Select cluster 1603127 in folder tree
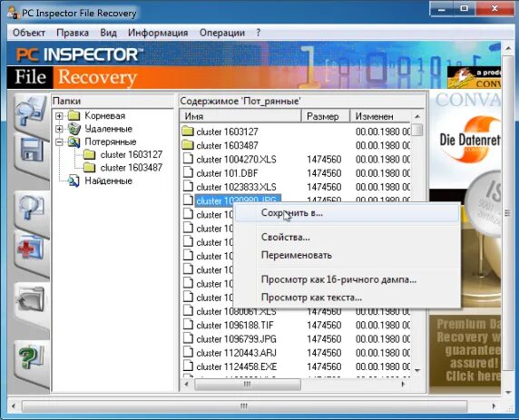The height and width of the screenshot is (420, 519). point(131,154)
